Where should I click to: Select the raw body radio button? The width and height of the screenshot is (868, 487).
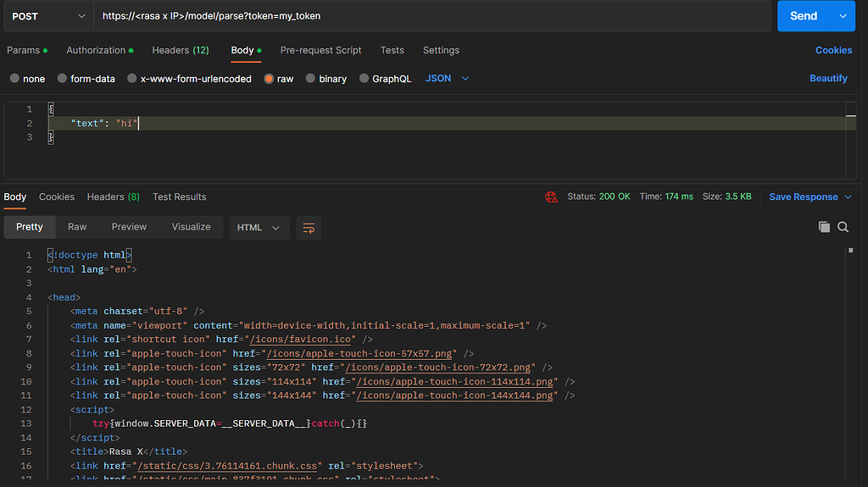[270, 79]
